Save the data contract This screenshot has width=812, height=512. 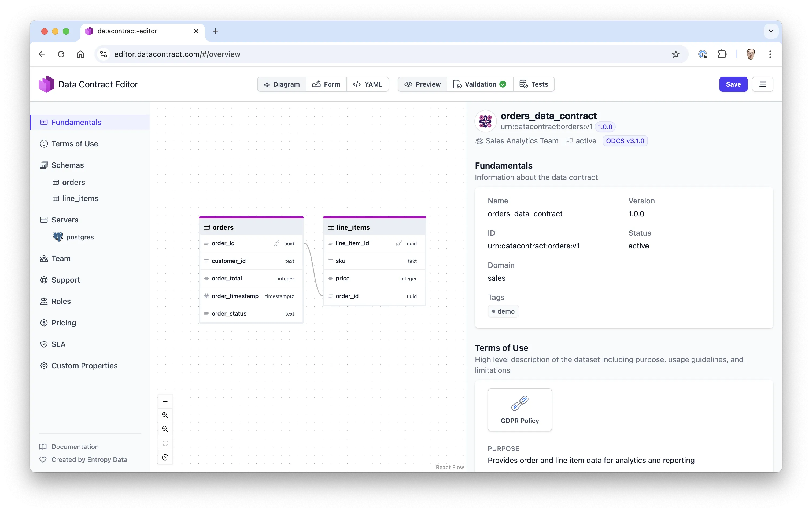733,84
